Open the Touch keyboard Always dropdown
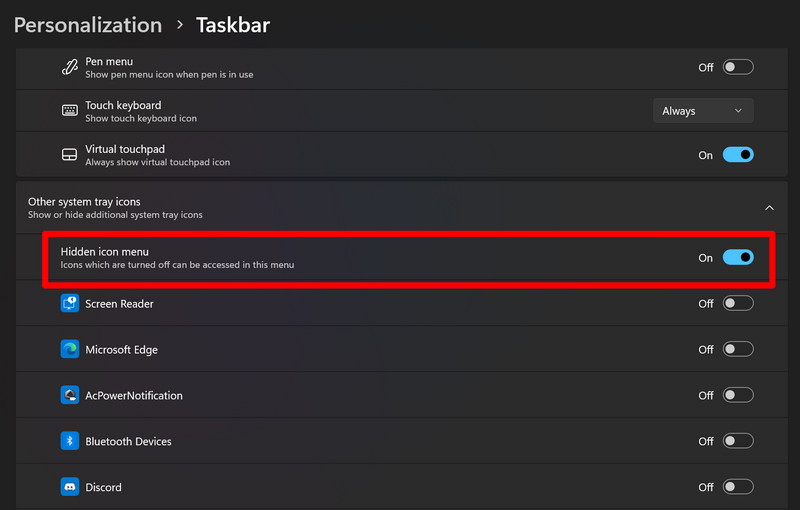This screenshot has width=800, height=510. point(703,111)
